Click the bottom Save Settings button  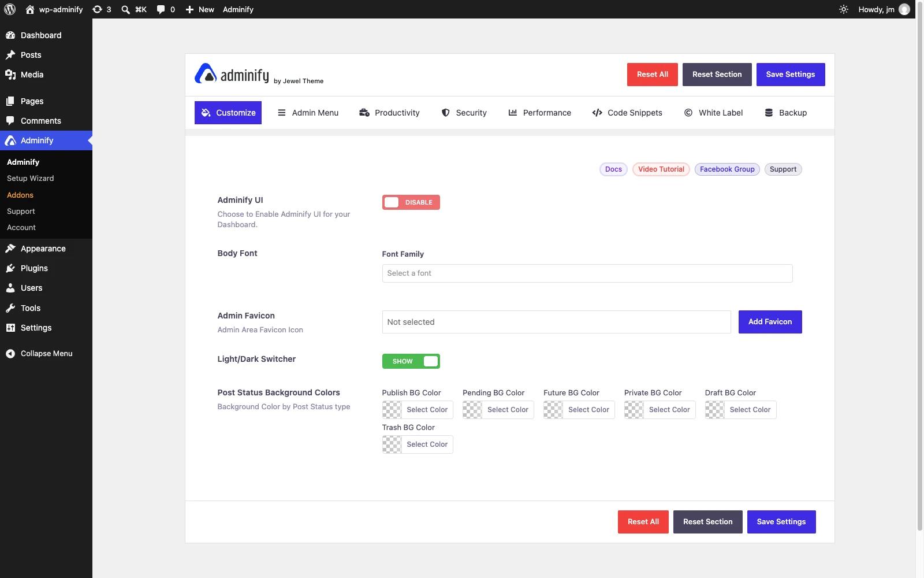[781, 522]
